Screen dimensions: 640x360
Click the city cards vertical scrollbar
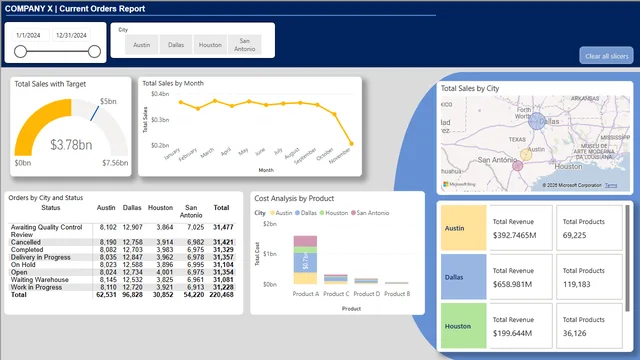pyautogui.click(x=627, y=258)
